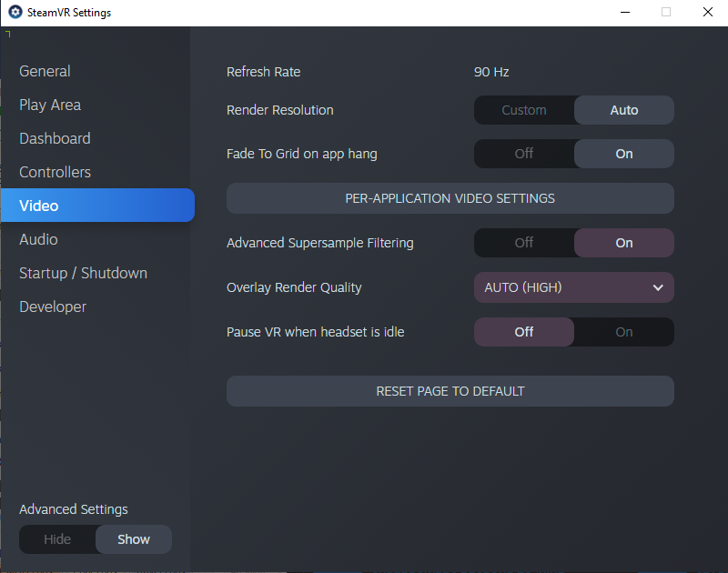The height and width of the screenshot is (573, 728).
Task: Open the Play Area settings page
Action: click(x=50, y=105)
